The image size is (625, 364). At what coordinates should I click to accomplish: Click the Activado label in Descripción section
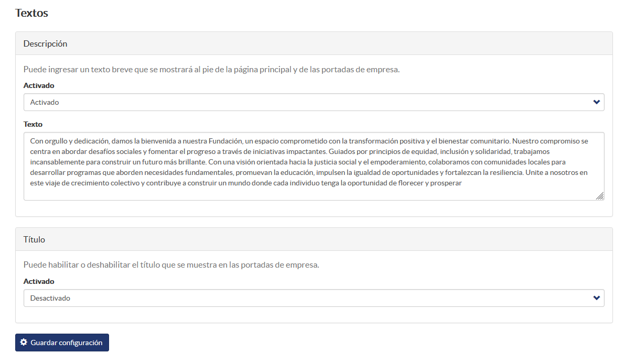39,85
